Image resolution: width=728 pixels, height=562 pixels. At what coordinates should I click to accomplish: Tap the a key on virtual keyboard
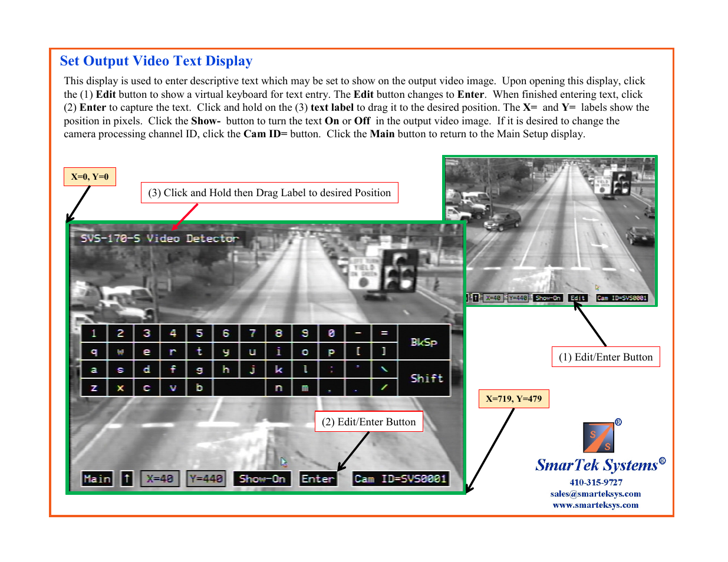[94, 370]
